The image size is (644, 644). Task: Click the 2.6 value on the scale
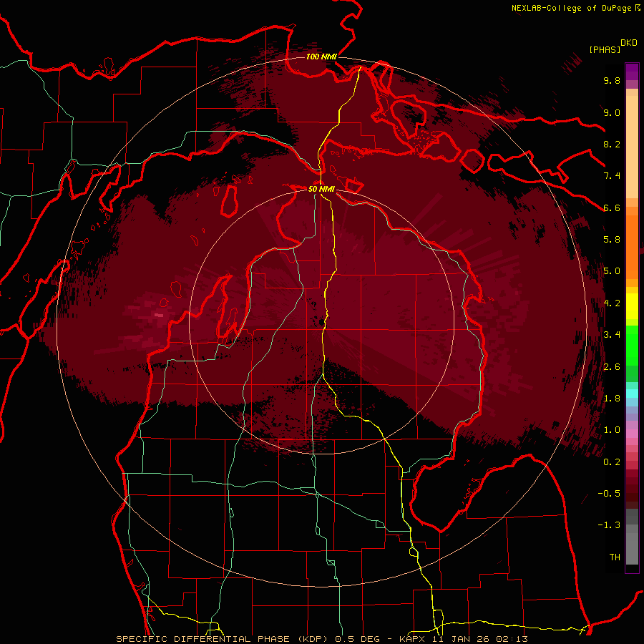612,367
